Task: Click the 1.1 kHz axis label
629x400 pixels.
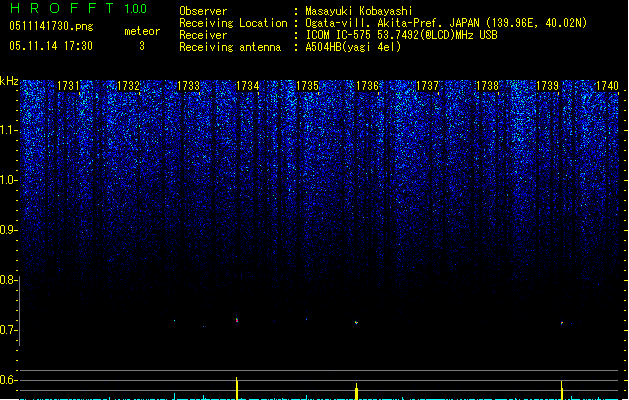Action: [x=9, y=130]
